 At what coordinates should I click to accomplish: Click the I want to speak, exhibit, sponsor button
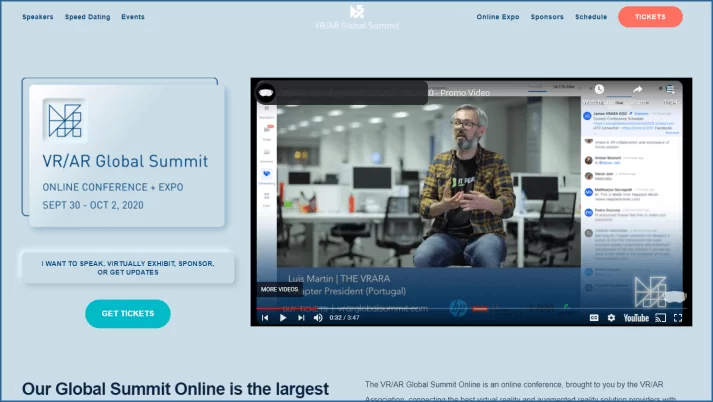coord(128,268)
